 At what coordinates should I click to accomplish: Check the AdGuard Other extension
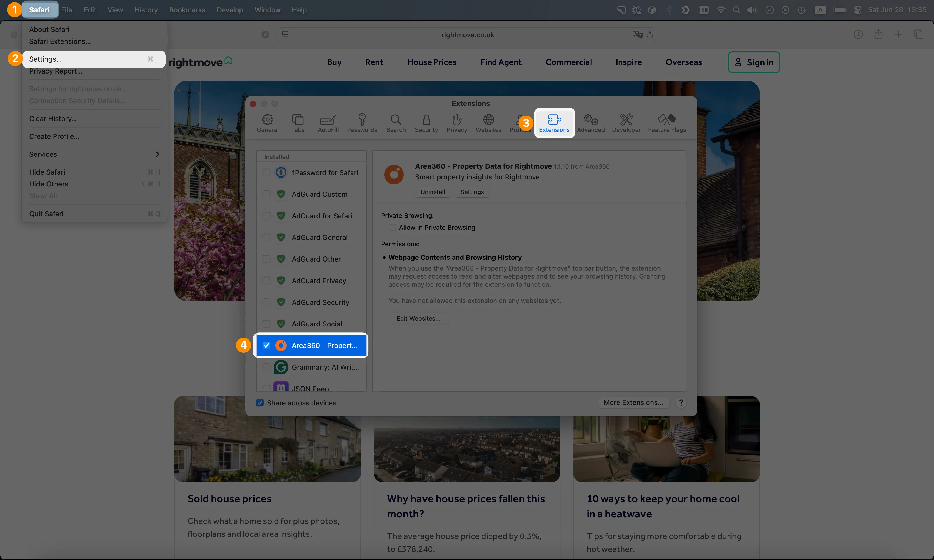(x=266, y=259)
